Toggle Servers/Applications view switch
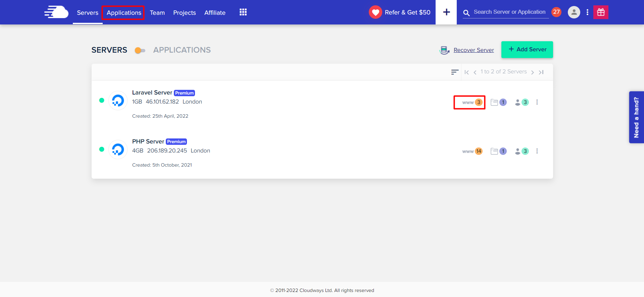 click(x=140, y=51)
